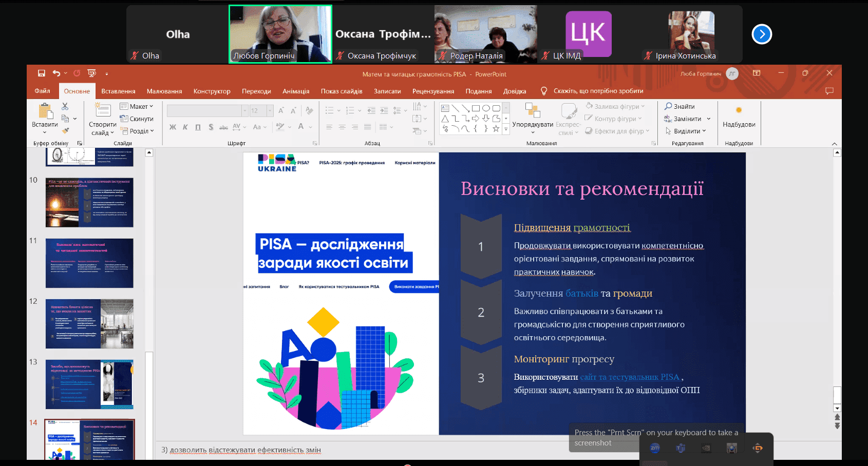
Task: Open the Файл menu
Action: click(43, 91)
